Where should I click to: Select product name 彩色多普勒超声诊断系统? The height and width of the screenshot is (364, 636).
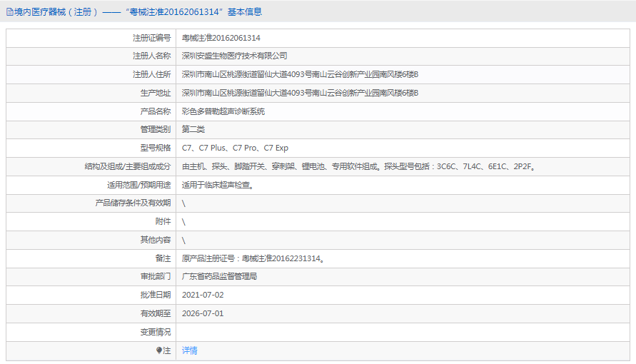(x=223, y=111)
